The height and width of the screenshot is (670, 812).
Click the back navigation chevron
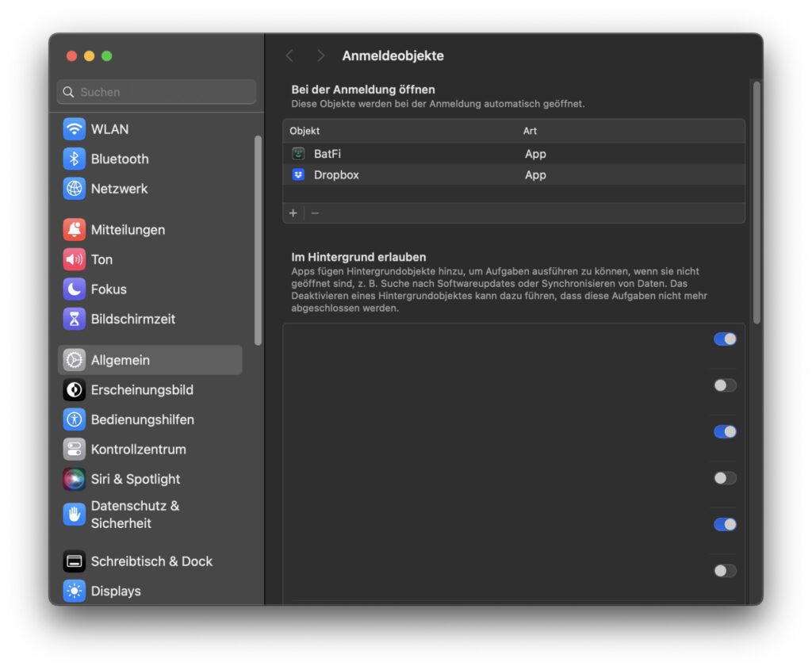tap(289, 56)
